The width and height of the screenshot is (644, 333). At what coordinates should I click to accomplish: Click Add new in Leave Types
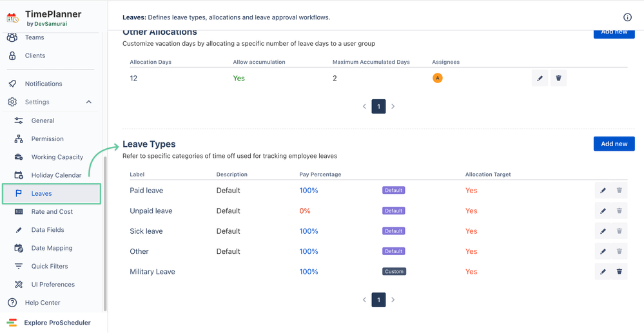614,144
